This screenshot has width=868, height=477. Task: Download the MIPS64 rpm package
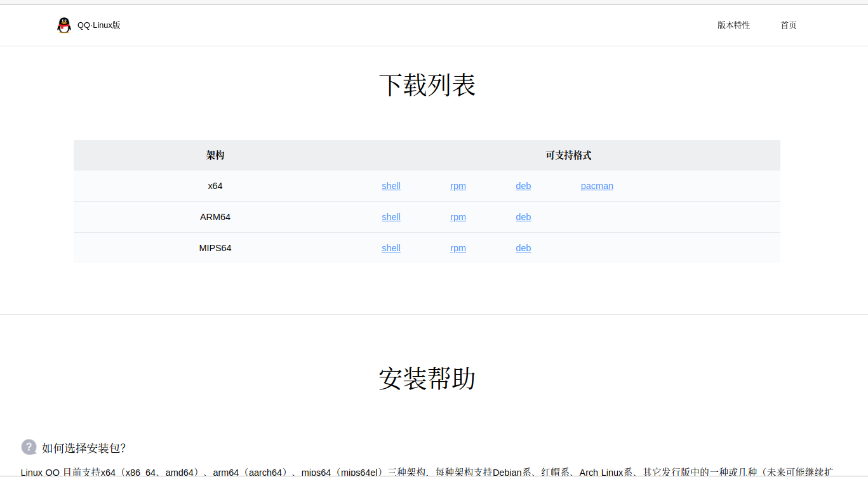[x=458, y=248]
